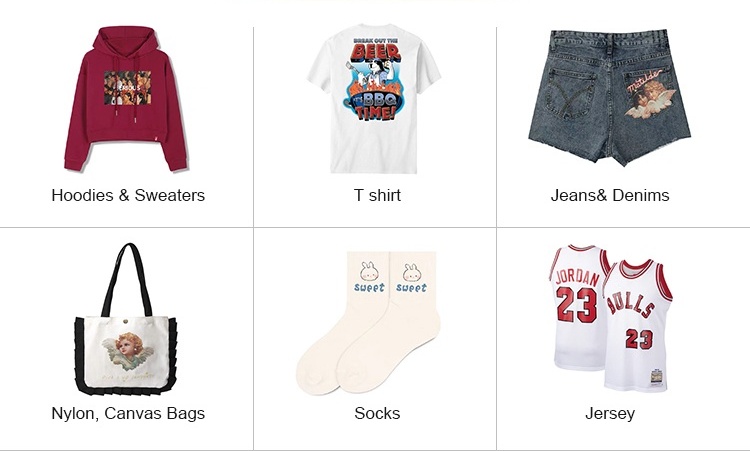Screen dimensions: 750x451
Task: Open the BBQ Time white T-shirt image
Action: pos(374,99)
